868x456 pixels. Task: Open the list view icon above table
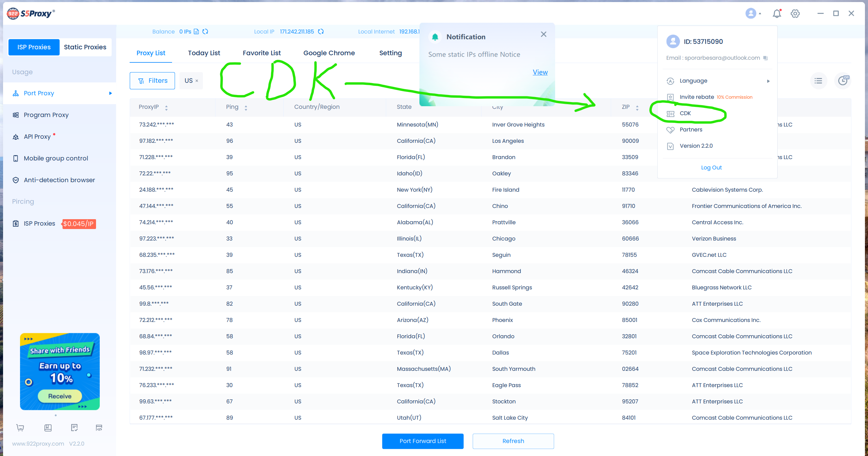coord(818,81)
